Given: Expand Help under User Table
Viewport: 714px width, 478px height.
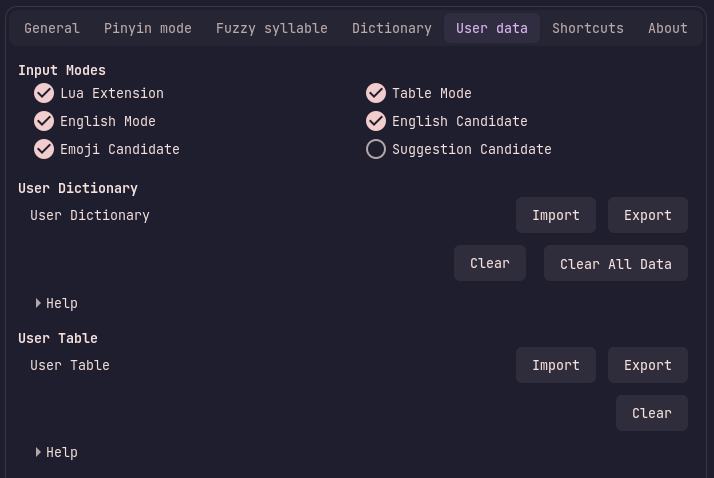Looking at the screenshot, I should (57, 453).
